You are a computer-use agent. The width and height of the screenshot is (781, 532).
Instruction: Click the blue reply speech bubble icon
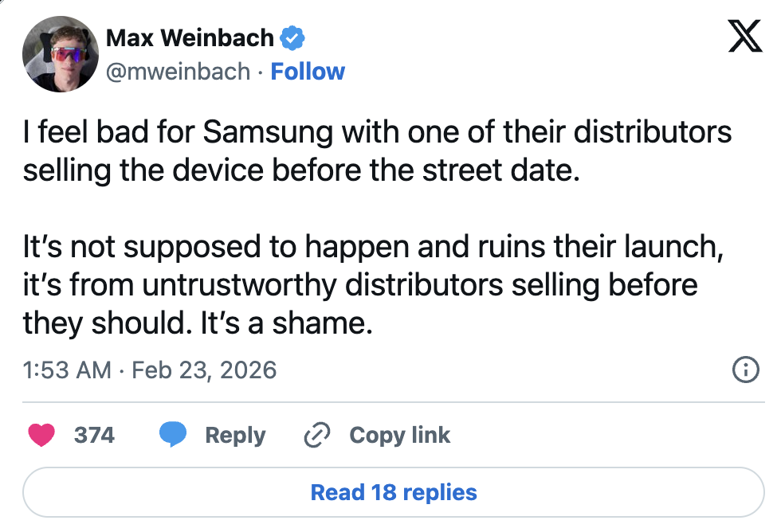pos(173,435)
